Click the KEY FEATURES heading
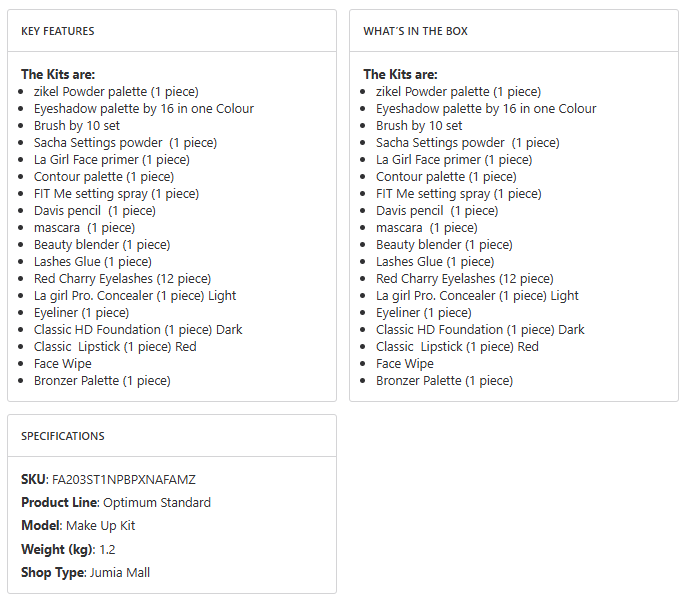685x605 pixels. (x=58, y=31)
